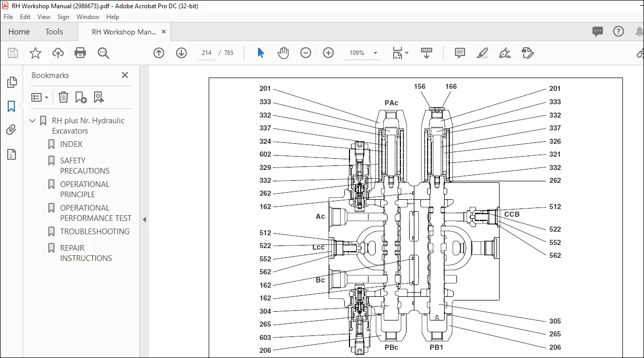Screen dimensions: 644x358
Task: Open bookmarks options list dropdown
Action: 40,97
